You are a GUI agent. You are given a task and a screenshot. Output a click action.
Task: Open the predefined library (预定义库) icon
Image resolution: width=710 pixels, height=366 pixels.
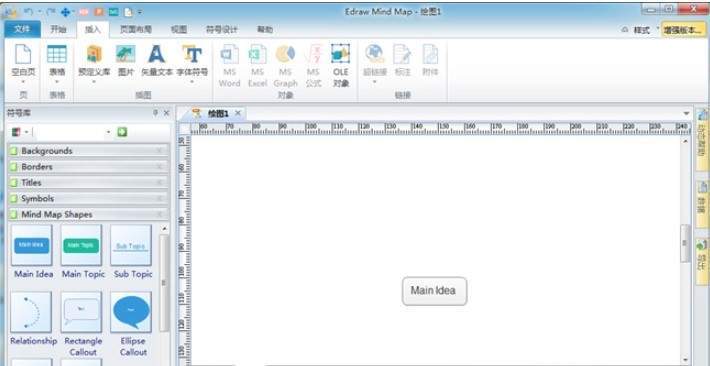click(94, 55)
